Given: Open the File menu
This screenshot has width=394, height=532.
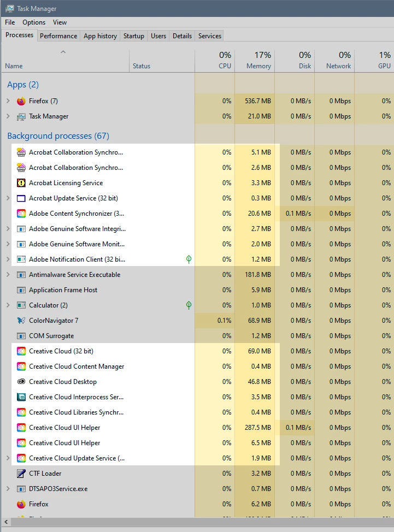Looking at the screenshot, I should point(10,22).
